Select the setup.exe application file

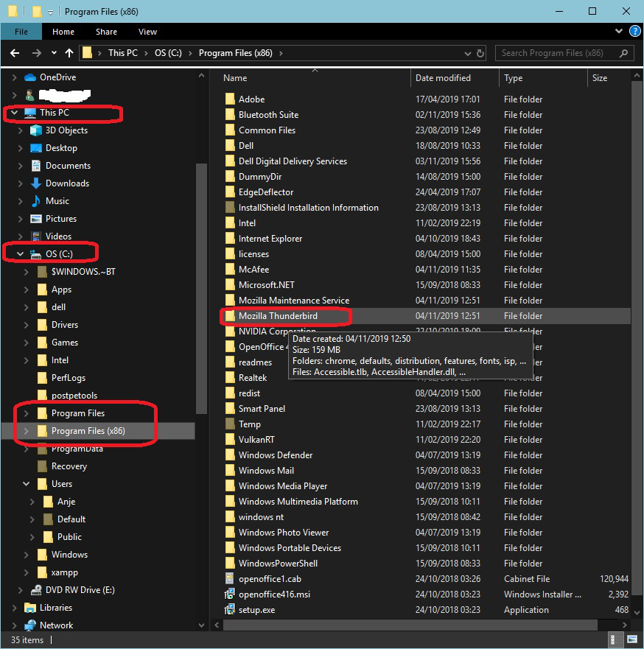(256, 610)
